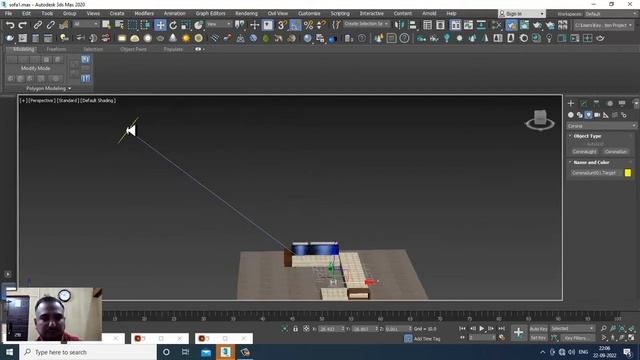Open the Scripting menu
640x360 pixels.
(340, 13)
